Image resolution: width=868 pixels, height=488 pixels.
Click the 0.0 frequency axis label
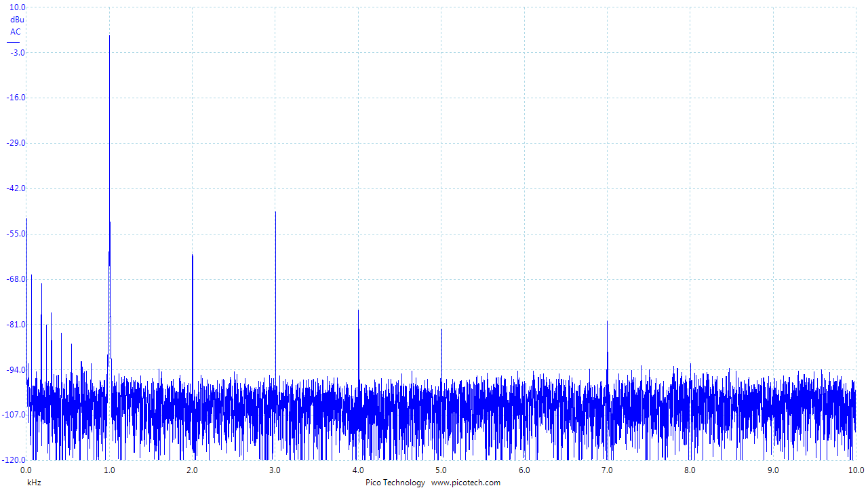[x=26, y=470]
